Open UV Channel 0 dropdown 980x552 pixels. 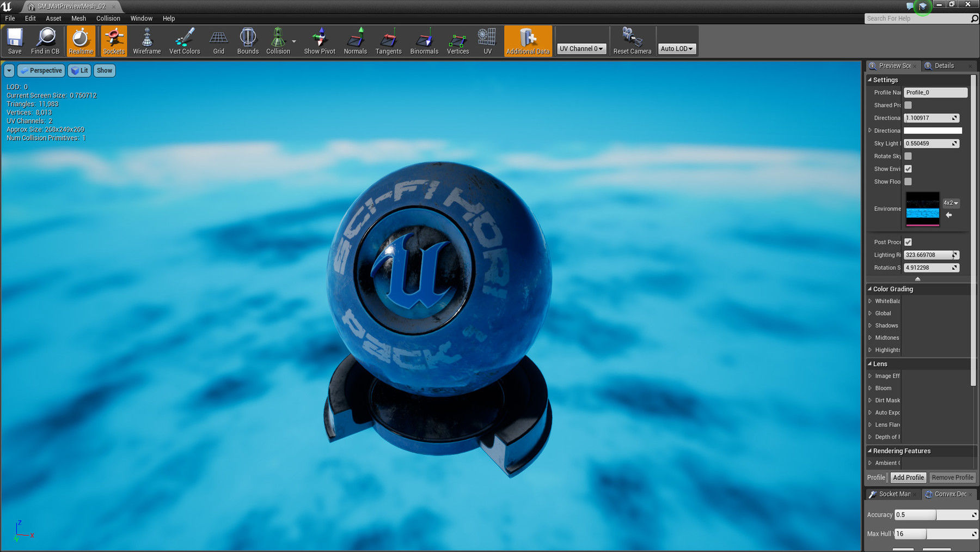tap(581, 48)
